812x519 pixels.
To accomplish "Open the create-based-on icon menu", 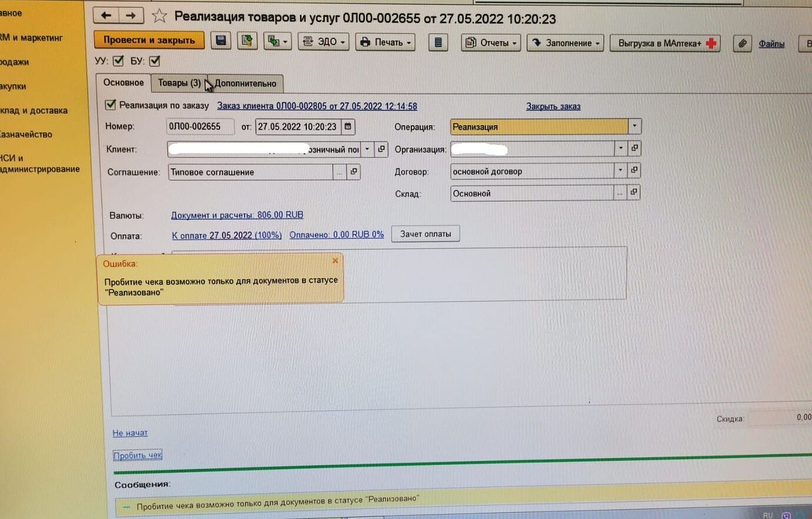I will (x=277, y=42).
